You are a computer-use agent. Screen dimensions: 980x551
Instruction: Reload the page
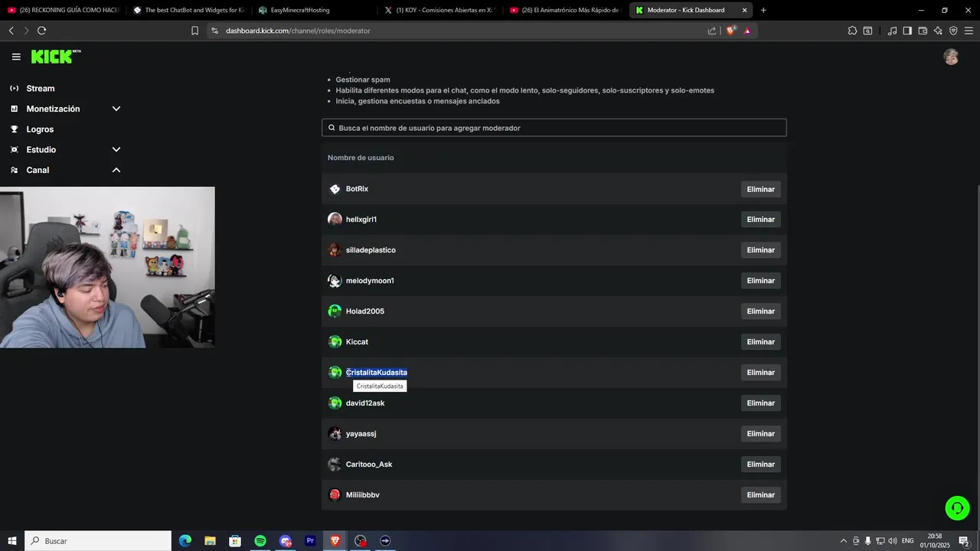click(x=41, y=31)
